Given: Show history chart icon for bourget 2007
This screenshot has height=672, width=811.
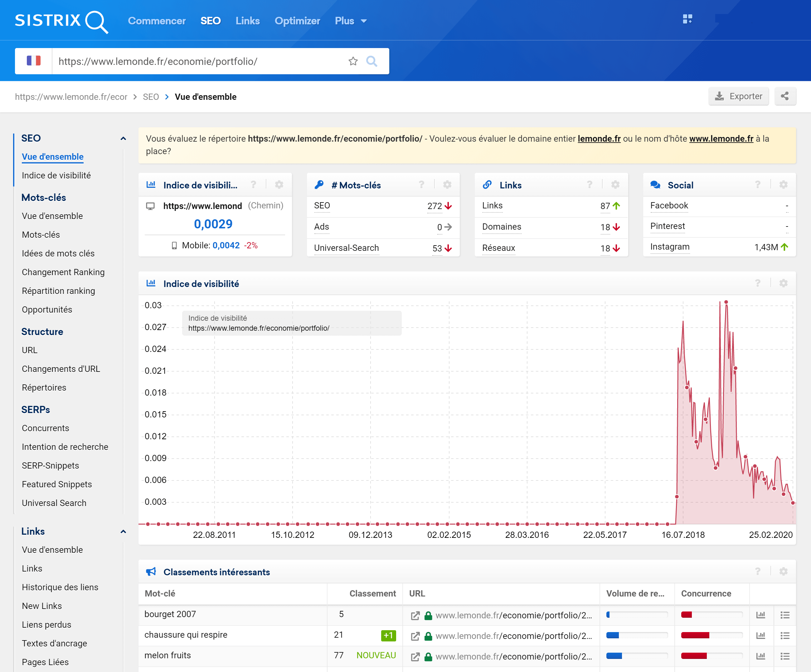Looking at the screenshot, I should click(761, 615).
